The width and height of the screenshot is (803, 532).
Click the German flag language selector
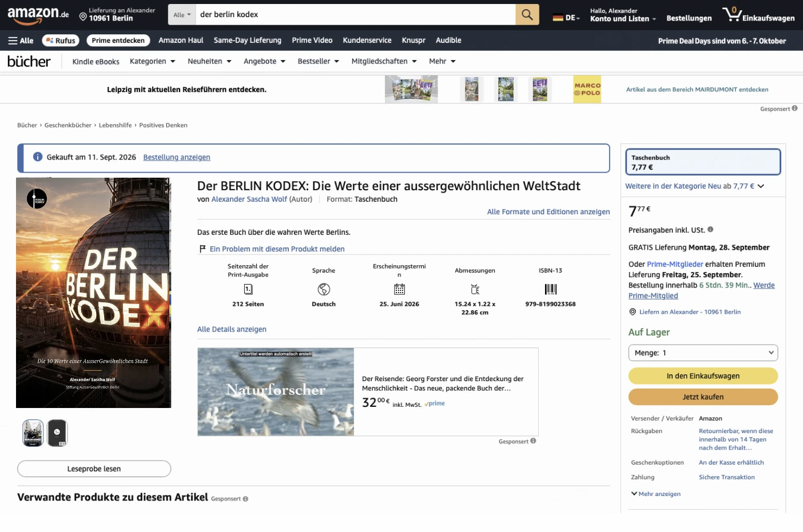click(x=566, y=18)
